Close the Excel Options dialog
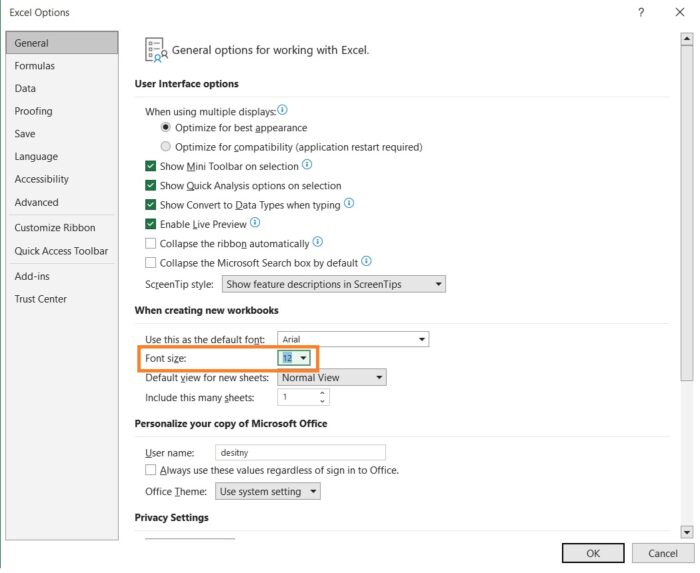 679,12
